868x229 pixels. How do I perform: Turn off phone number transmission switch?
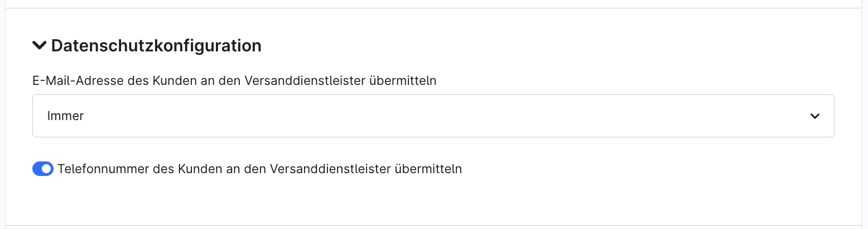[x=43, y=169]
